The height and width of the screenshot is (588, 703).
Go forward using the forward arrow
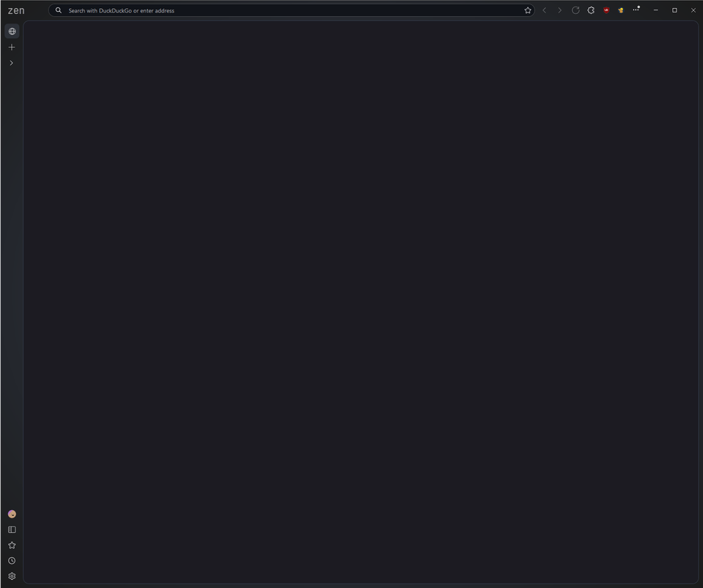[560, 10]
